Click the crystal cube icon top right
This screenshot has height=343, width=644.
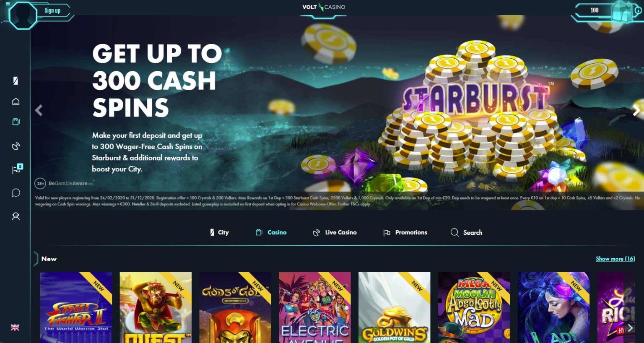(622, 11)
